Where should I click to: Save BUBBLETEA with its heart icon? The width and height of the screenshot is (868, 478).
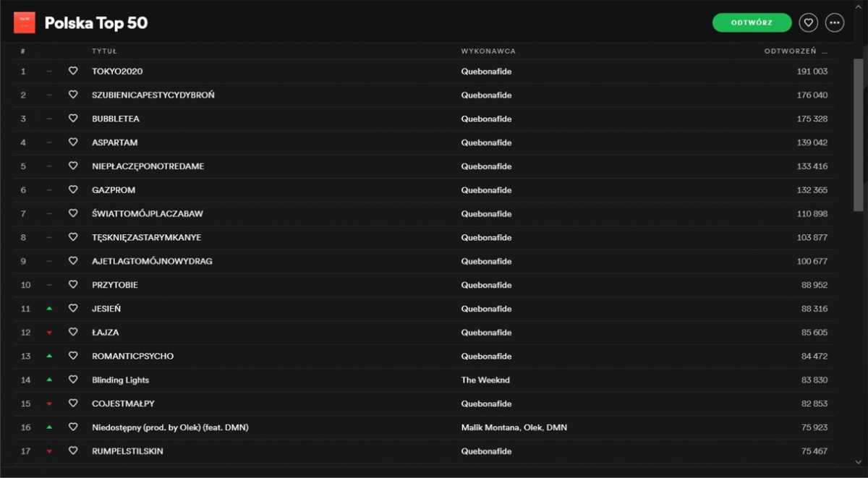point(73,119)
